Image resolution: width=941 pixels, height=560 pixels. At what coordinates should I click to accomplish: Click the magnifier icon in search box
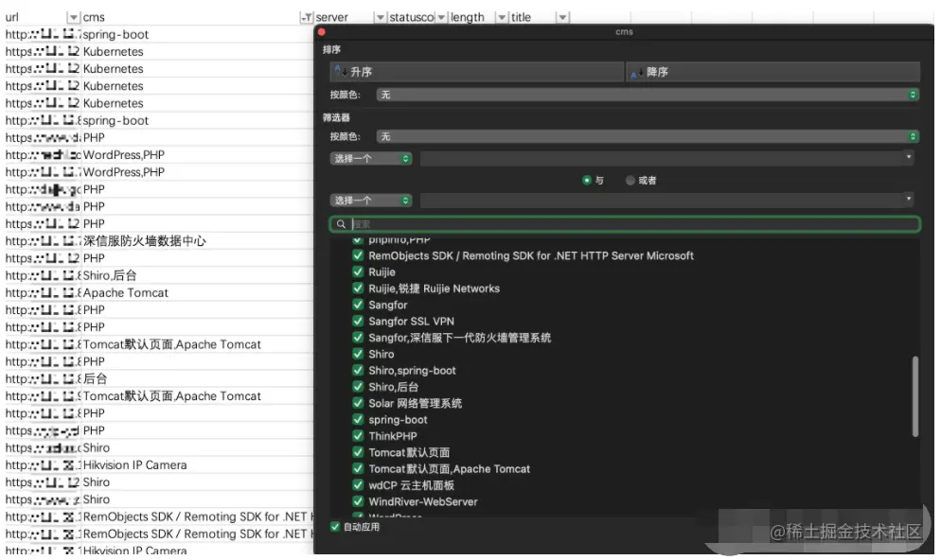341,224
